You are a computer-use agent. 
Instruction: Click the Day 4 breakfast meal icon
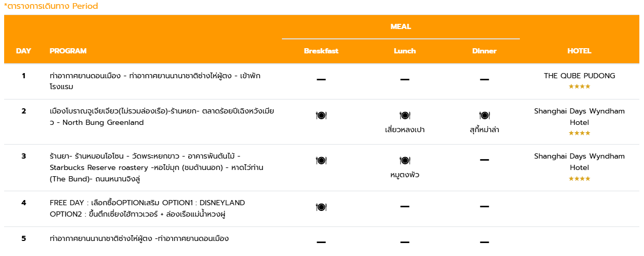pyautogui.click(x=321, y=207)
